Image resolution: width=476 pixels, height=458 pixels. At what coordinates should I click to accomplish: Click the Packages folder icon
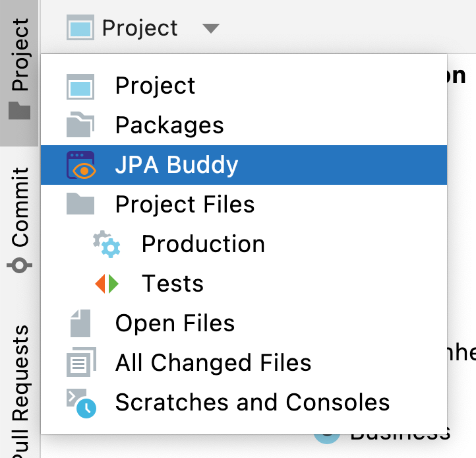point(80,125)
